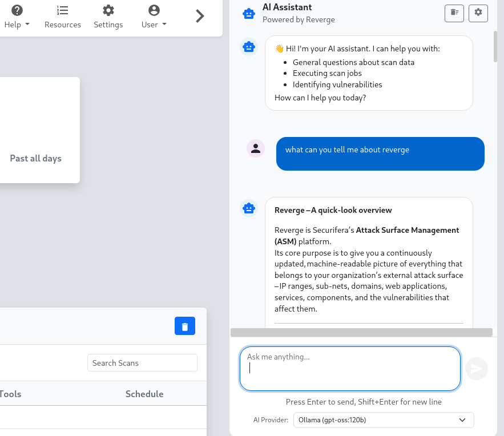This screenshot has width=504, height=436.
Task: Select the Settings menu item
Action: (x=108, y=25)
